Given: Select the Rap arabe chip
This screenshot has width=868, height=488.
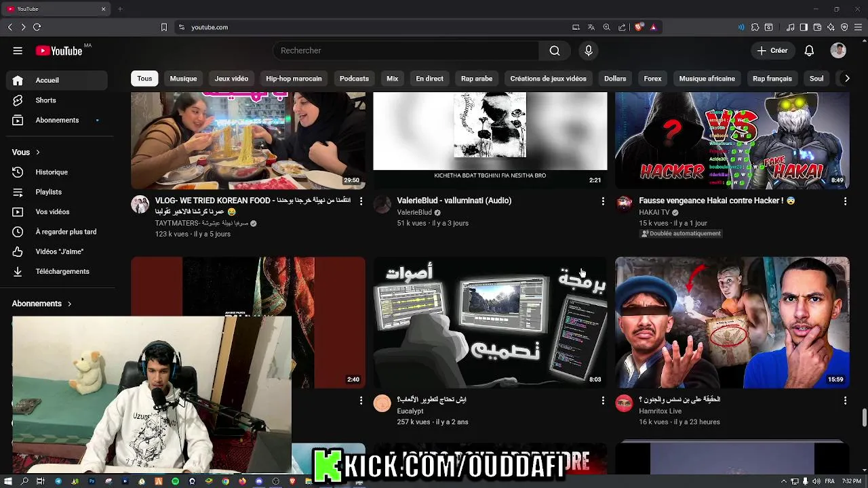Looking at the screenshot, I should tap(477, 79).
